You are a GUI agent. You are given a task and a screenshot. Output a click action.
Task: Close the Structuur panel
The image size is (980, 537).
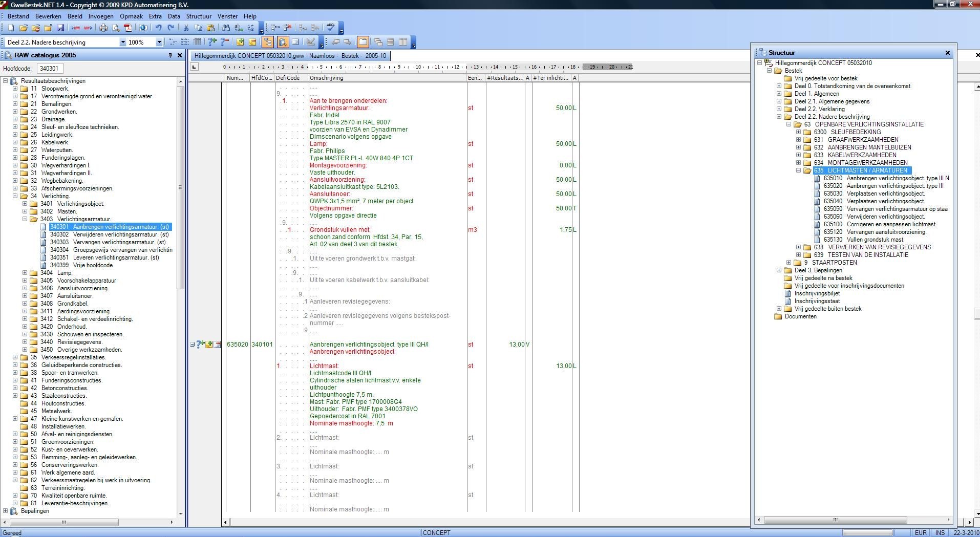pyautogui.click(x=947, y=53)
